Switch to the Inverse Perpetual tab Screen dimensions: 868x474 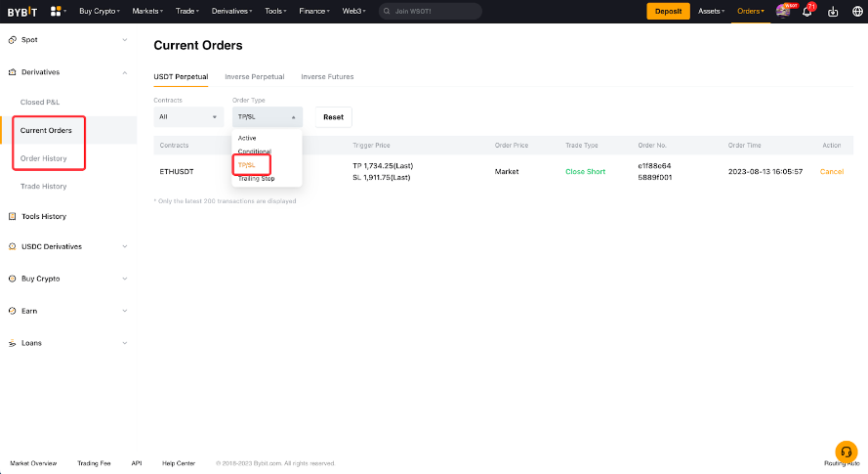pos(254,76)
